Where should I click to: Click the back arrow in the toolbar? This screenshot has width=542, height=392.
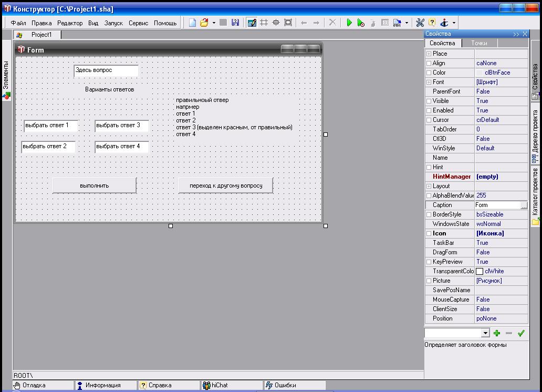(x=304, y=23)
